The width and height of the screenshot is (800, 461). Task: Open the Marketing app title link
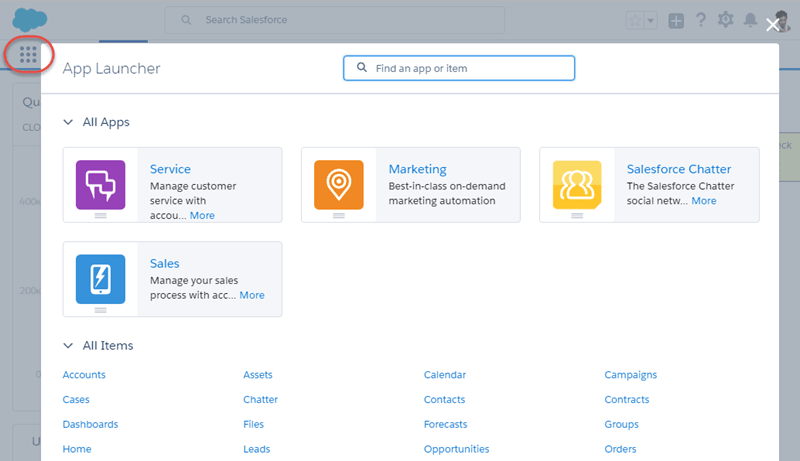[417, 169]
